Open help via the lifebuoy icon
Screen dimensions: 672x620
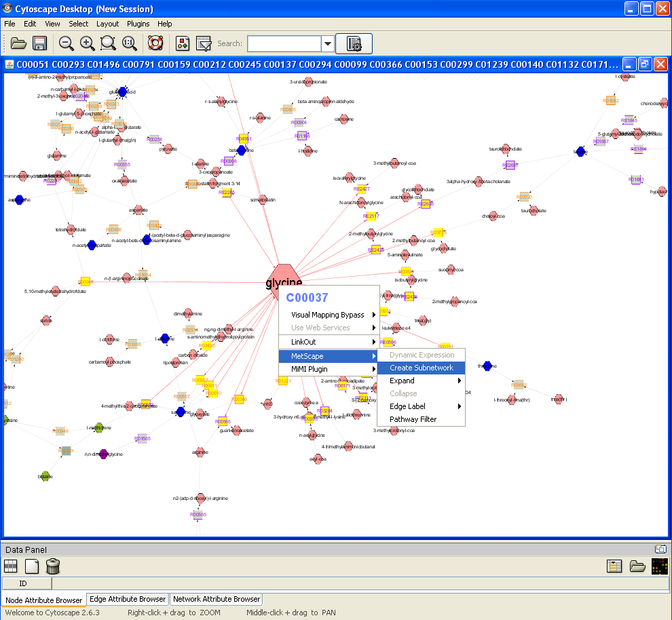tap(155, 43)
